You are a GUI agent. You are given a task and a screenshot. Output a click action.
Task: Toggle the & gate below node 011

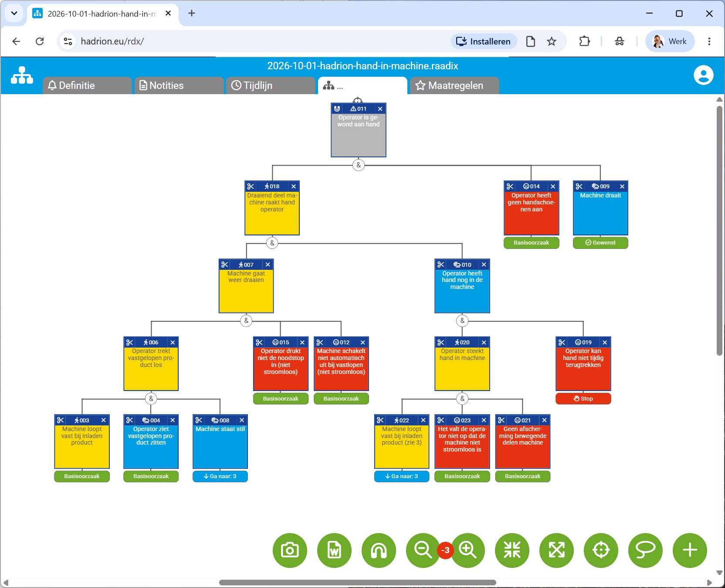point(359,165)
